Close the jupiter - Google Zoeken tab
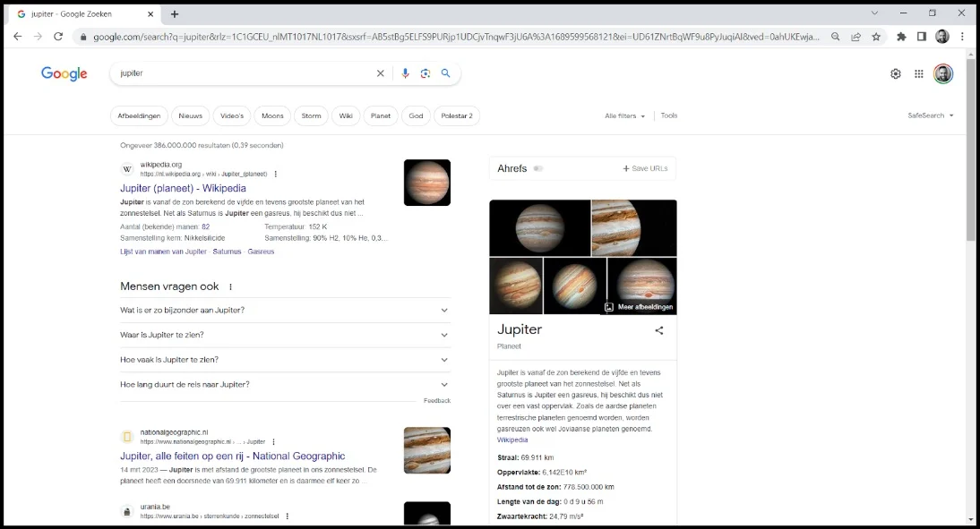The image size is (980, 529). tap(150, 13)
